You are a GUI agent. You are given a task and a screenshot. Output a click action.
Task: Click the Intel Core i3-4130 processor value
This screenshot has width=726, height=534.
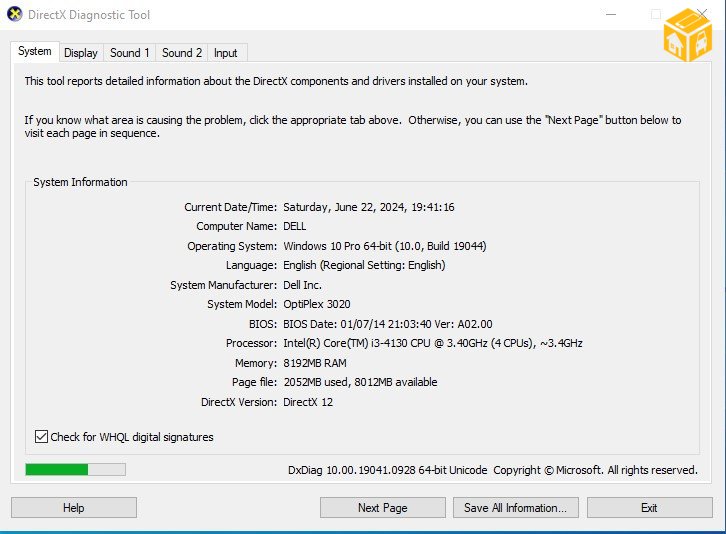tap(433, 343)
